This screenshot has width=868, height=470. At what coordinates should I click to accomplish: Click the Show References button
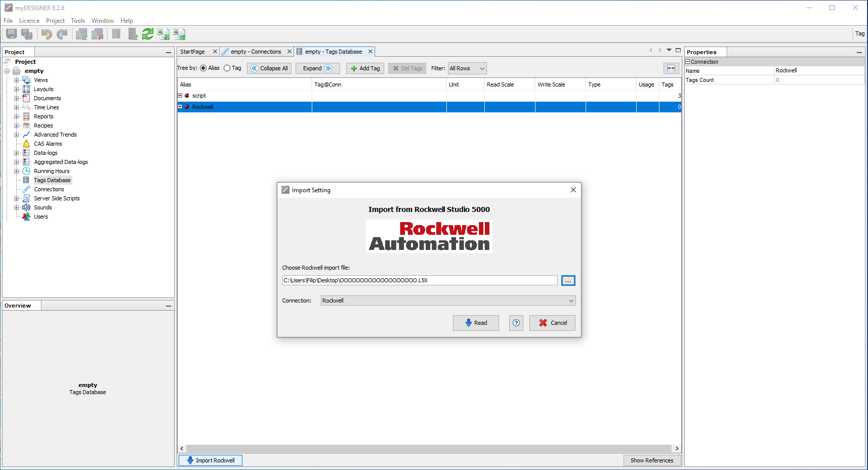tap(652, 460)
